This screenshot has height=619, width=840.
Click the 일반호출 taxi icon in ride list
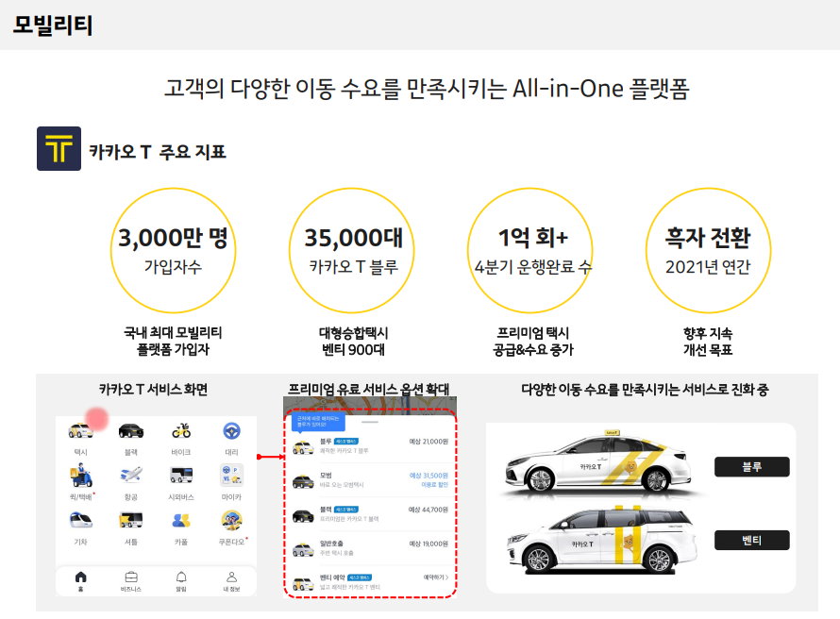[303, 549]
